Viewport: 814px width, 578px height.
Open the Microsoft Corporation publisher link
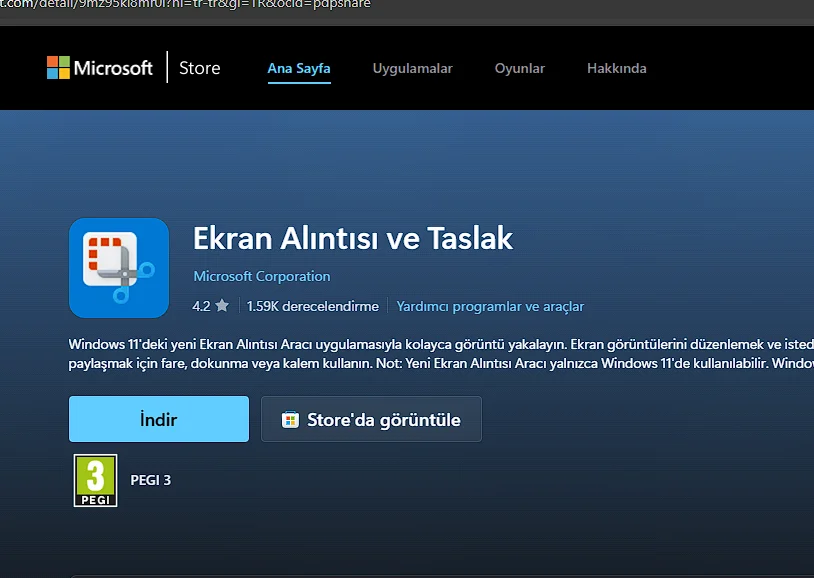pyautogui.click(x=262, y=276)
